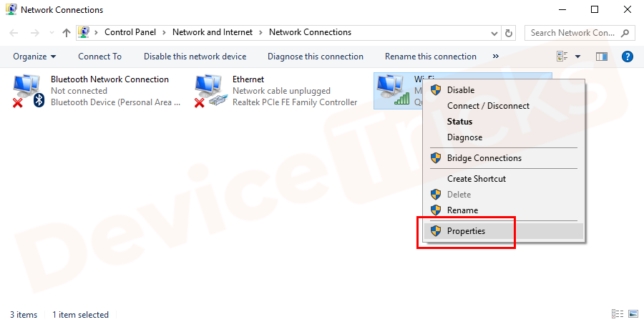This screenshot has height=322, width=644.
Task: Click the Search Network Connections field
Action: (572, 33)
